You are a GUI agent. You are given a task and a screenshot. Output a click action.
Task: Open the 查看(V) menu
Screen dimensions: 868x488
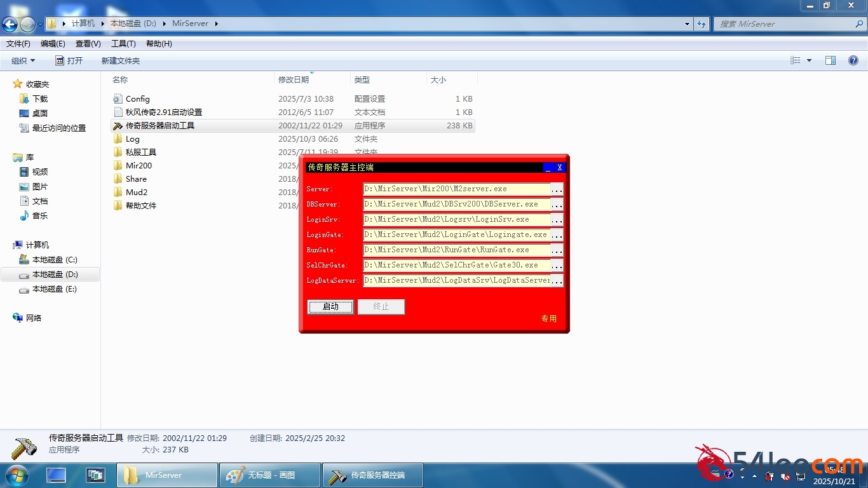88,44
